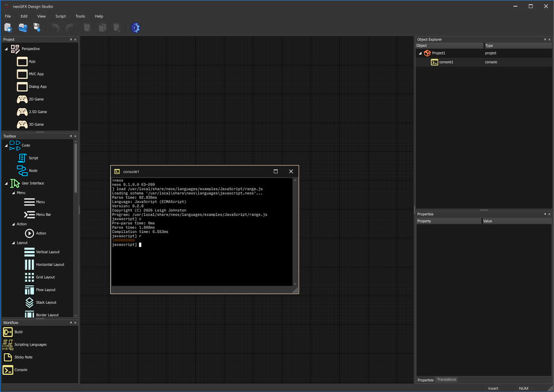This screenshot has height=392, width=554.
Task: Open settings with the blue gear icon
Action: point(135,28)
